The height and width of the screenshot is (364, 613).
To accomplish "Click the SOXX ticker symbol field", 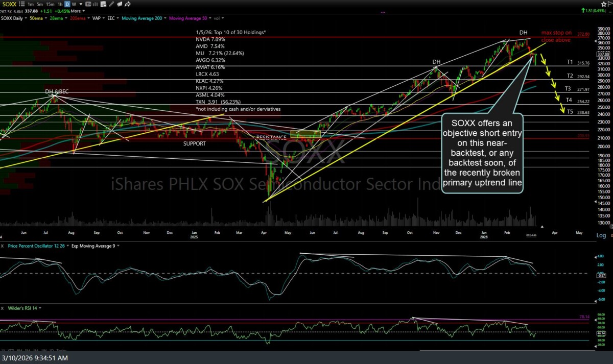I will (9, 4).
